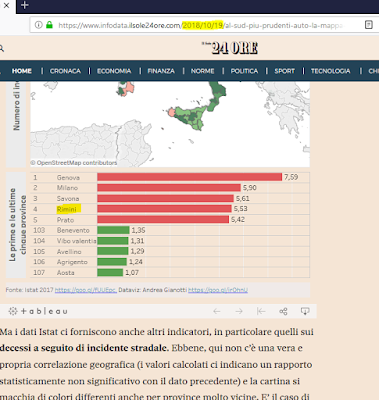Click the Tableau share icon

283,311
